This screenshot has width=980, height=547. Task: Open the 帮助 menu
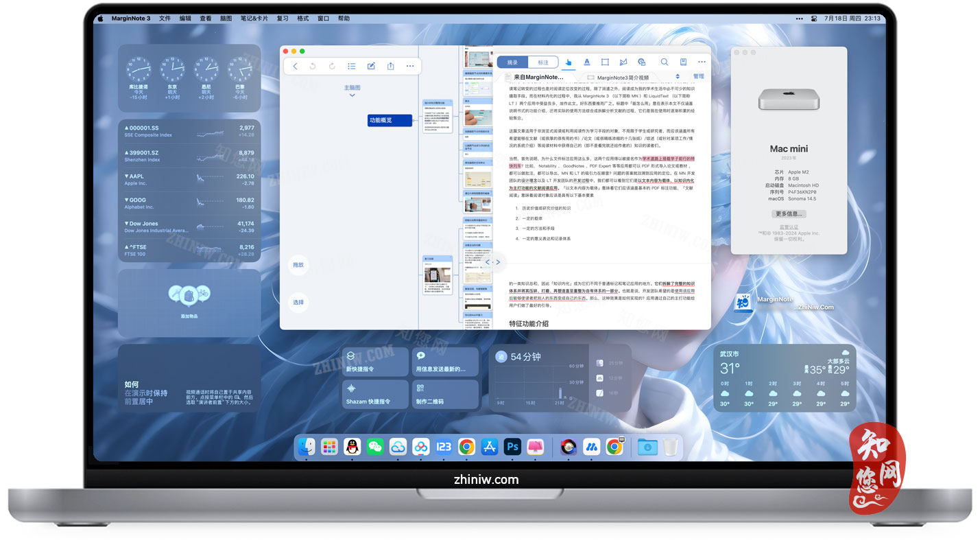coord(344,19)
